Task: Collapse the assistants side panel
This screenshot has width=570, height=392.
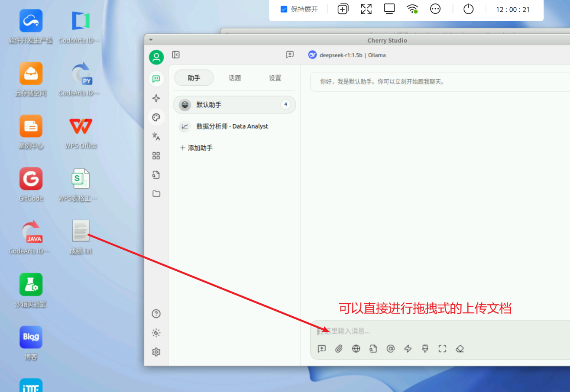Action: coord(176,55)
